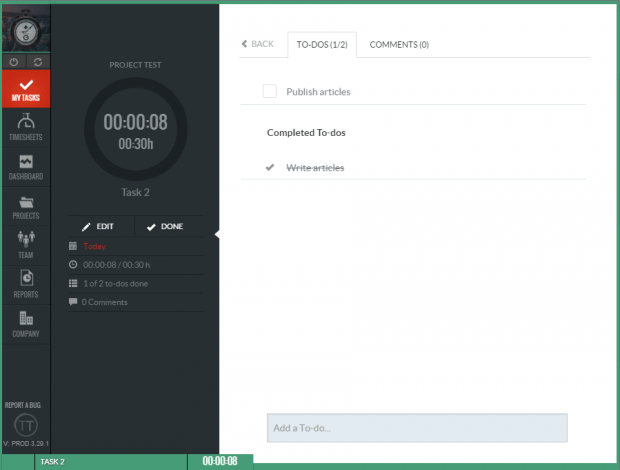
Task: Click the checkmark next to Write articles
Action: click(270, 168)
